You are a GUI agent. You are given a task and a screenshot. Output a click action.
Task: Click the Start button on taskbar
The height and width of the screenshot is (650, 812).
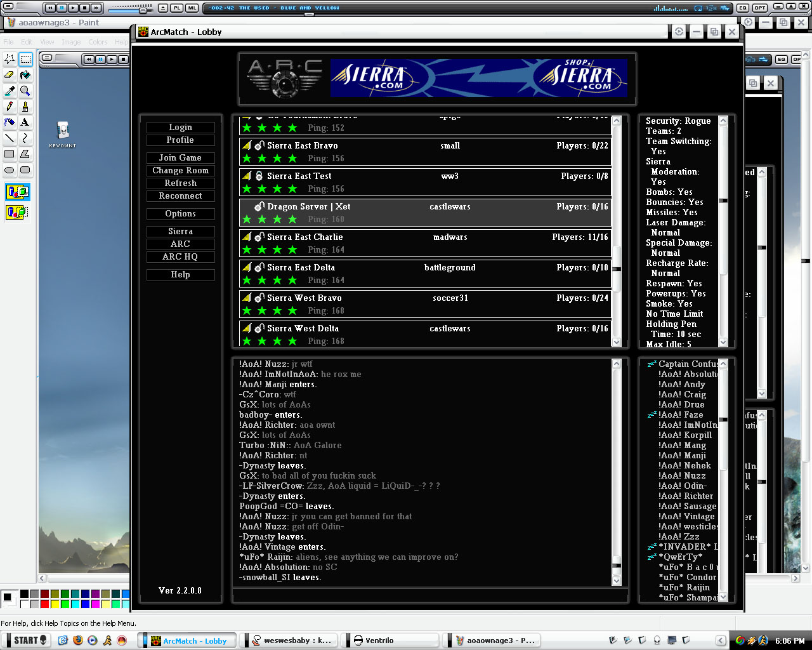(x=25, y=640)
